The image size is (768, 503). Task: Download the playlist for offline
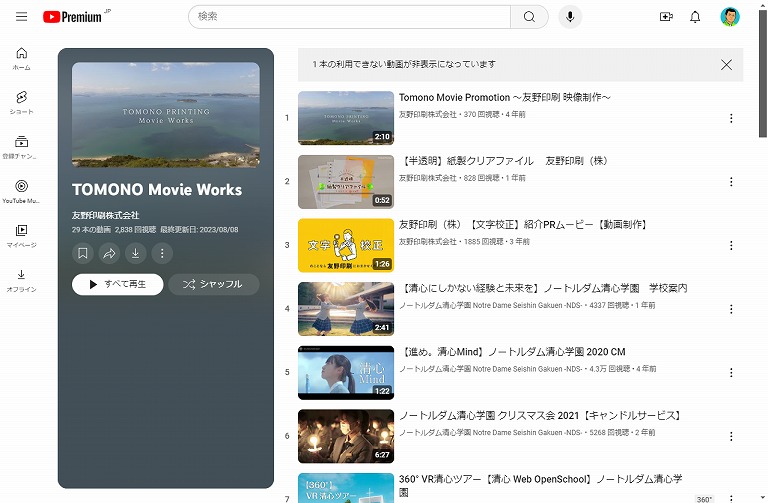pyautogui.click(x=135, y=253)
